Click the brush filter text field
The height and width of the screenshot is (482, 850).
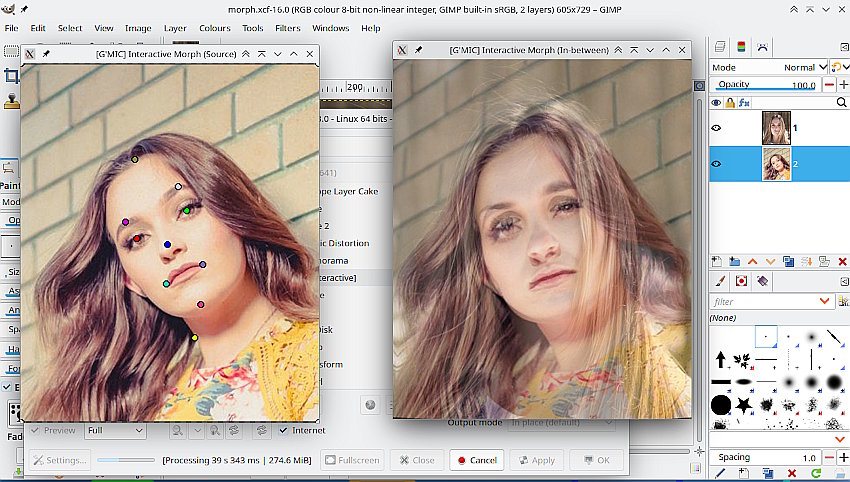(760, 301)
